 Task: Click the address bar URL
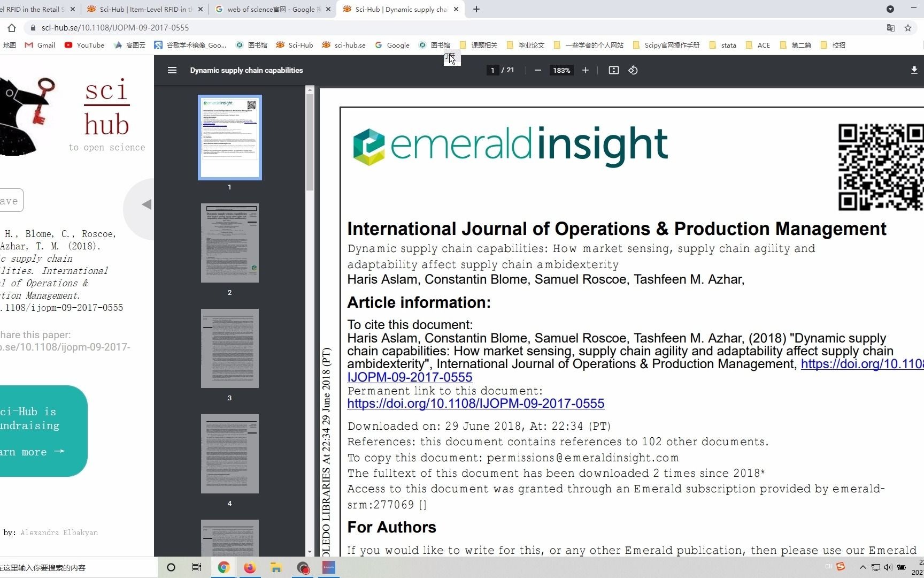coord(115,28)
